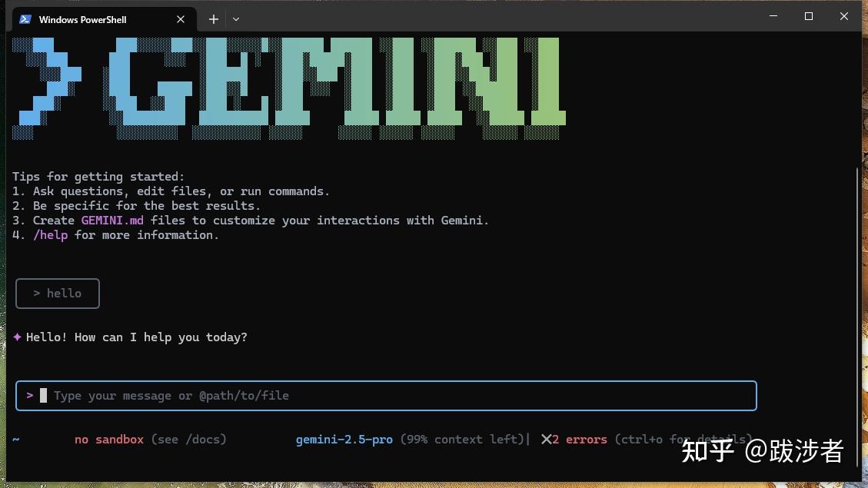Close the Windows PowerShell tab
The width and height of the screenshot is (868, 488).
click(x=180, y=19)
